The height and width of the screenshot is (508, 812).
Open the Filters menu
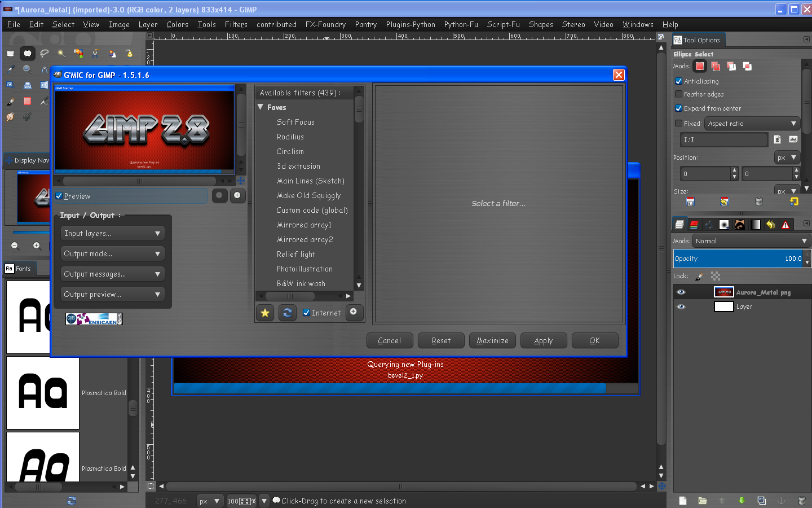[236, 24]
